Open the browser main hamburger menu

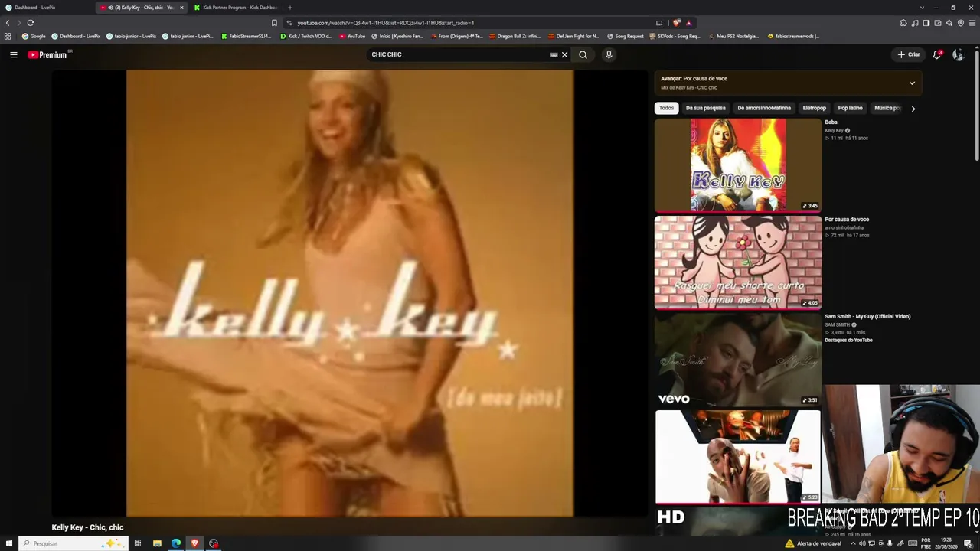click(x=972, y=23)
